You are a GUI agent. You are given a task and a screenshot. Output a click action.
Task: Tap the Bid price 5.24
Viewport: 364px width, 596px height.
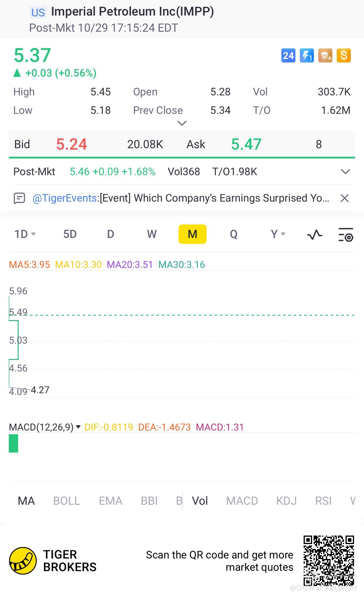pyautogui.click(x=72, y=144)
